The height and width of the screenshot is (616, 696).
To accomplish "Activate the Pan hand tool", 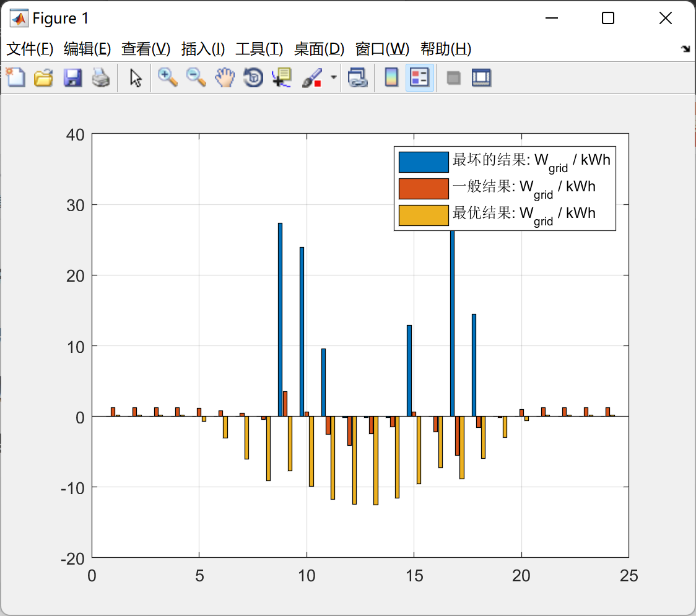I will click(x=225, y=78).
